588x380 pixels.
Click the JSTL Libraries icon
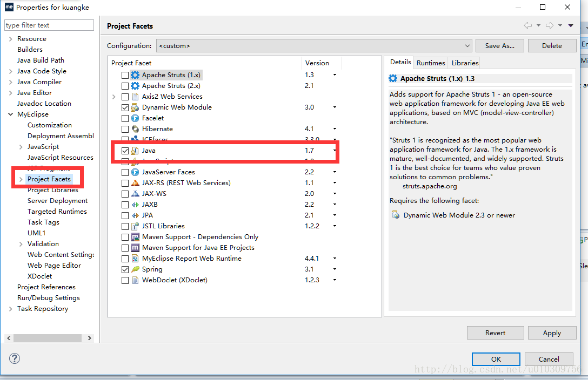click(135, 226)
